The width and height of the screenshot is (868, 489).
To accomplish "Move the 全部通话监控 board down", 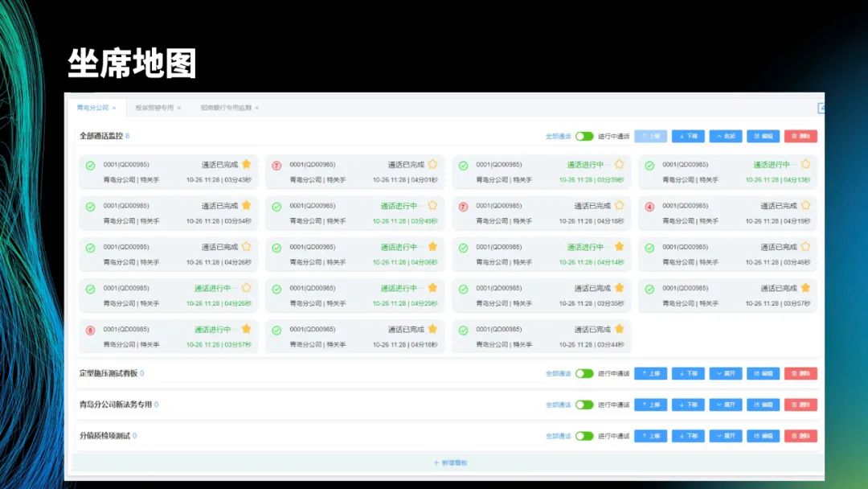I will (x=688, y=137).
